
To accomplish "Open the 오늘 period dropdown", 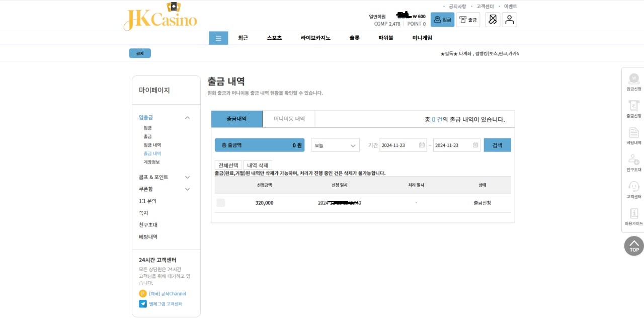I will pyautogui.click(x=335, y=145).
